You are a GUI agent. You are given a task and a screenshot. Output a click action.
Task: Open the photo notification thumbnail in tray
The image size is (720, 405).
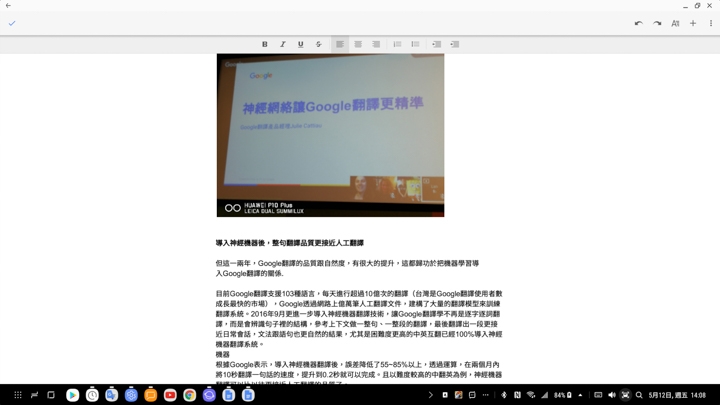click(x=458, y=395)
